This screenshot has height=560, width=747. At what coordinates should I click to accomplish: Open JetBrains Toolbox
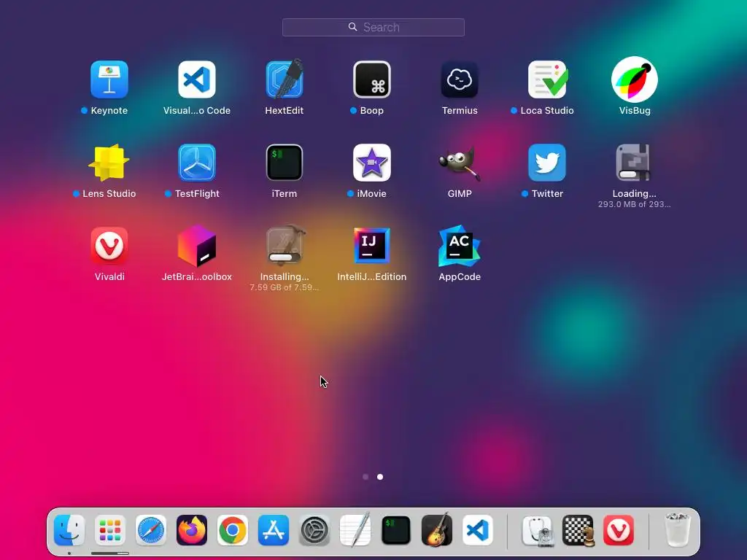coord(197,246)
